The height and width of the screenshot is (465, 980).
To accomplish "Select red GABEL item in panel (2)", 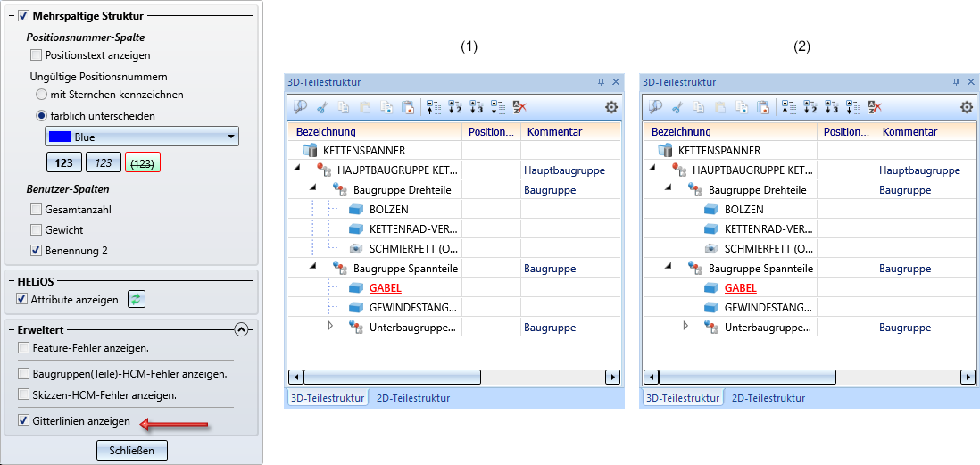I will point(741,288).
